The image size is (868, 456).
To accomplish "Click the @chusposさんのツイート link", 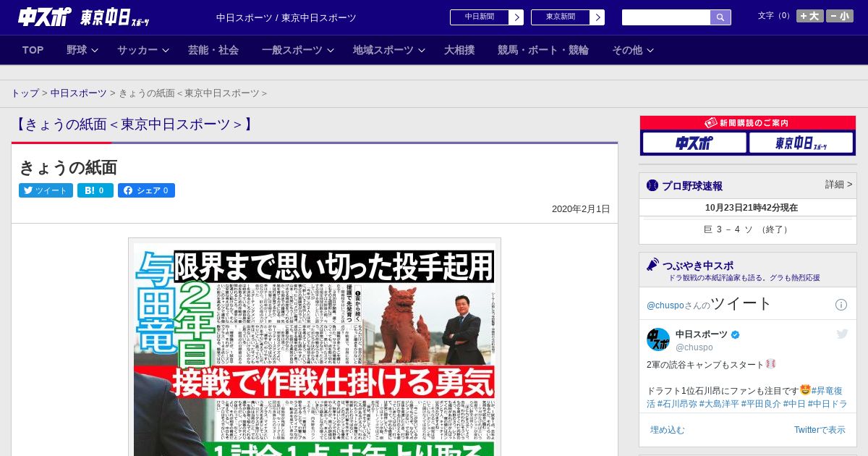I will point(709,304).
